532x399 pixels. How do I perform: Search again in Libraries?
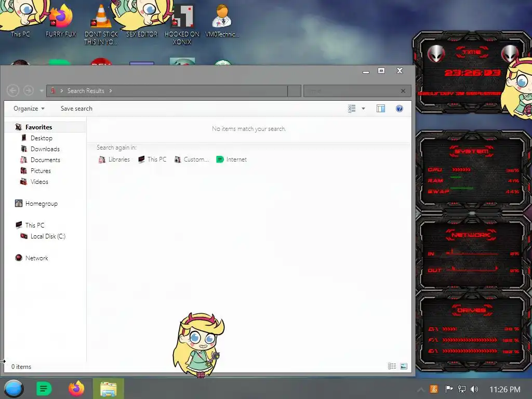coord(114,159)
